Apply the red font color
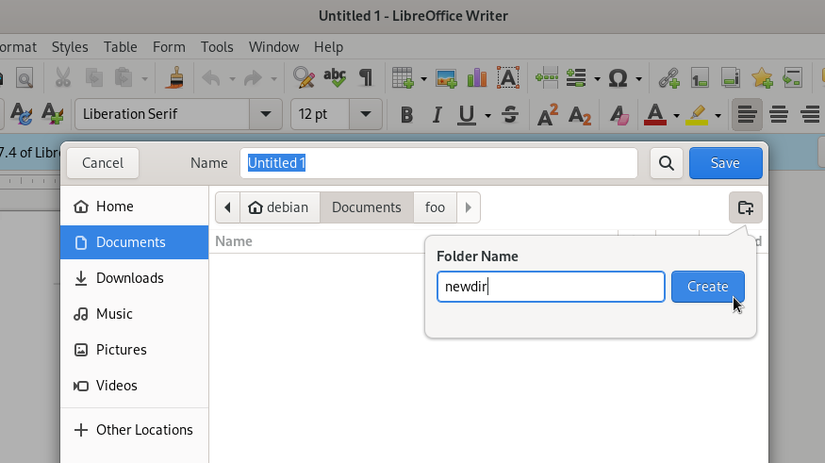Image resolution: width=825 pixels, height=463 pixels. point(655,114)
